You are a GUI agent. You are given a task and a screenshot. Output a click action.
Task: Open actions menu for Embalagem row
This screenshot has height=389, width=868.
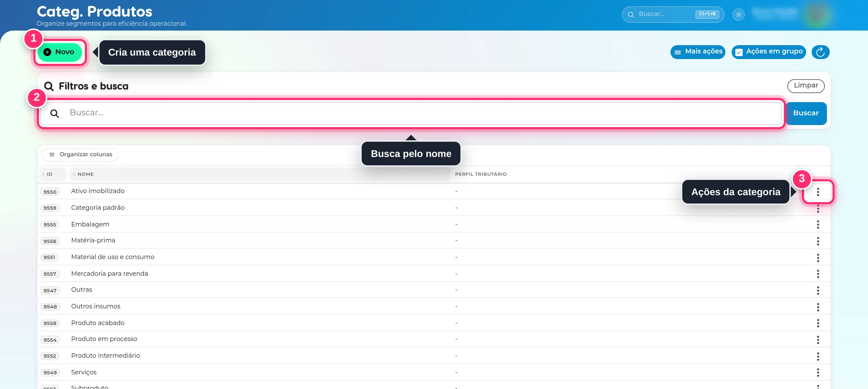coord(818,225)
